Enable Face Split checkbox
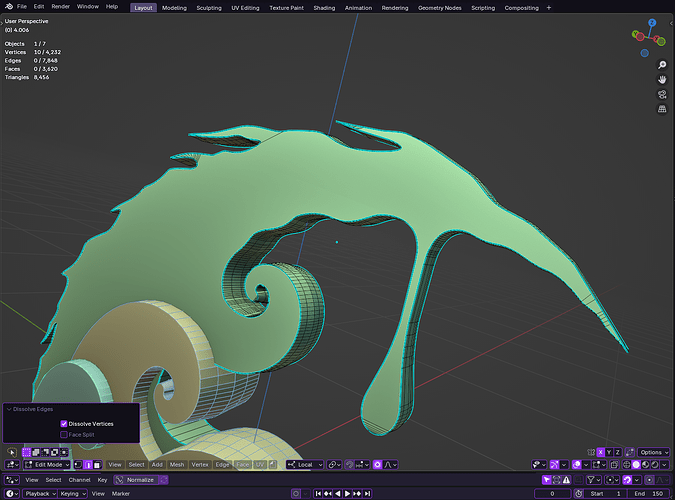 (x=64, y=435)
